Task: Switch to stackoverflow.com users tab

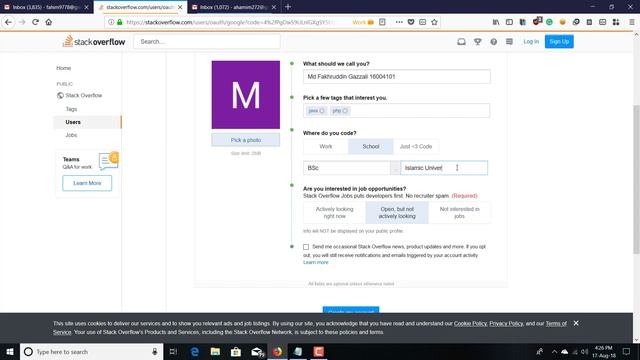Action: coord(140,7)
